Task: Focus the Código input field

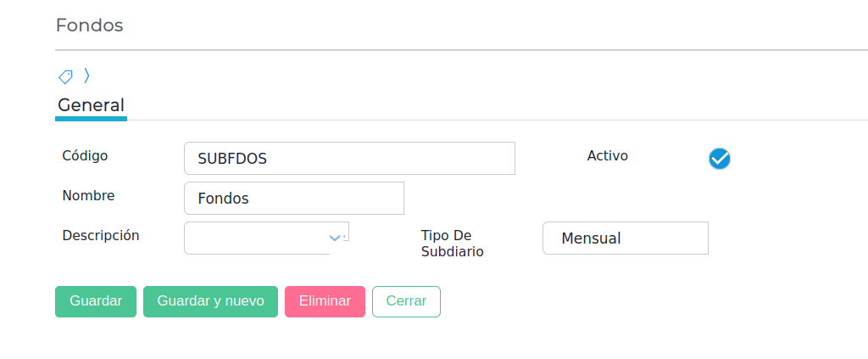Action: (x=349, y=159)
